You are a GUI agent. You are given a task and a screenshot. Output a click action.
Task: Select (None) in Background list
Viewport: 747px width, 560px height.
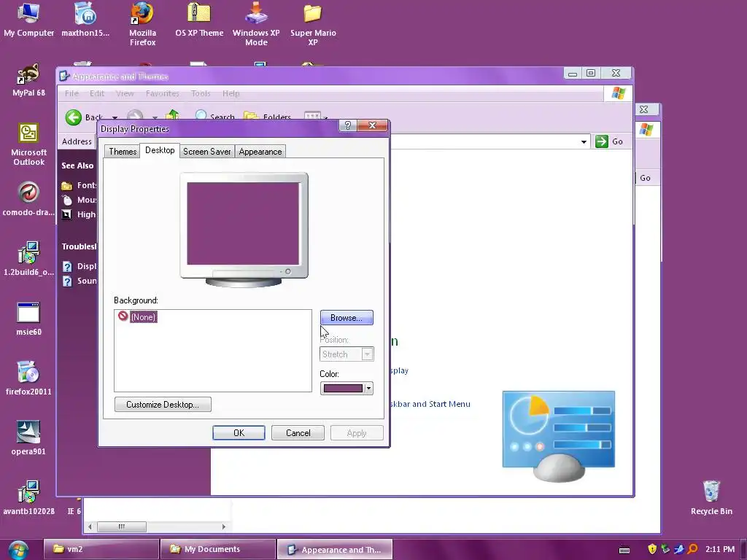143,317
